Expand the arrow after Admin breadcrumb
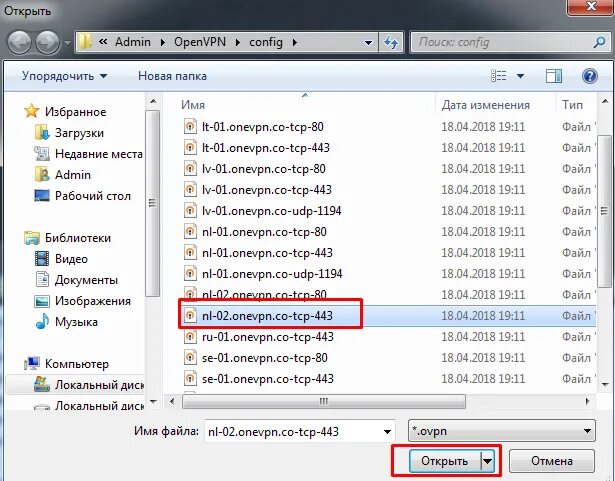The image size is (615, 481). coord(163,42)
